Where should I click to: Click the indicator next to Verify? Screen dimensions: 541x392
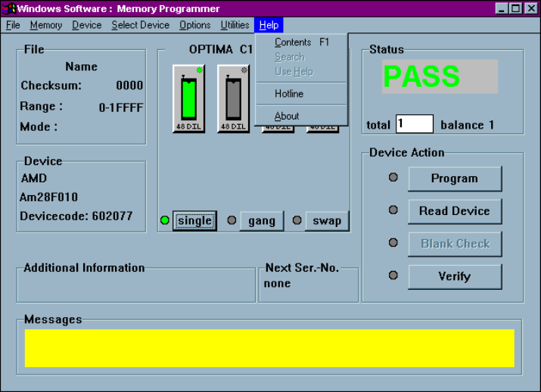tap(393, 275)
